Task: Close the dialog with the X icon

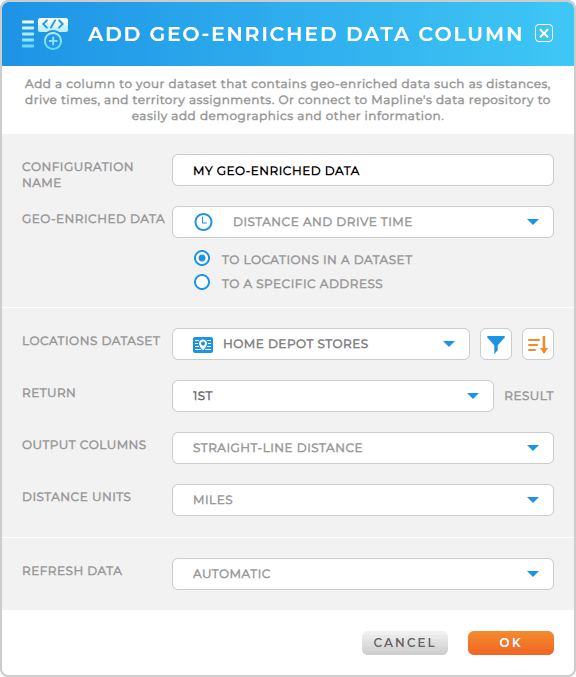Action: tap(544, 33)
